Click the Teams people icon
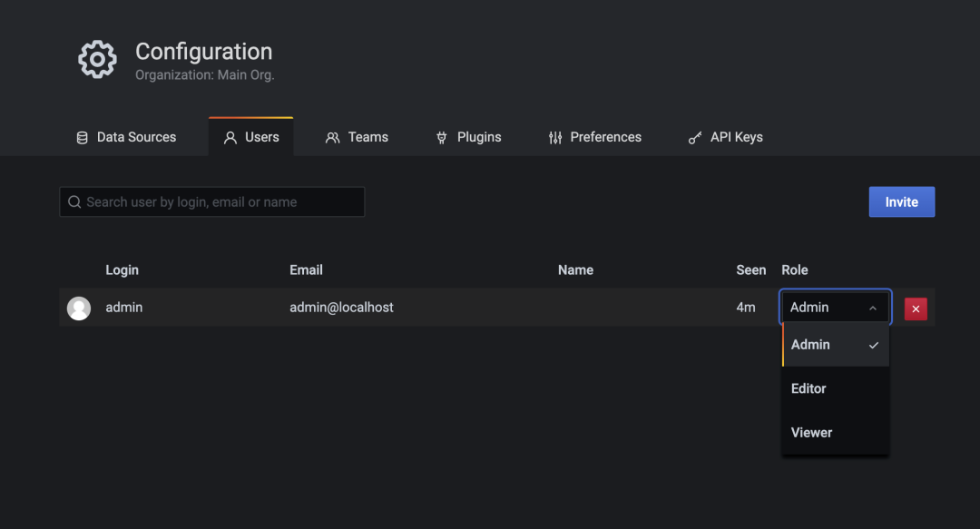 (x=333, y=138)
